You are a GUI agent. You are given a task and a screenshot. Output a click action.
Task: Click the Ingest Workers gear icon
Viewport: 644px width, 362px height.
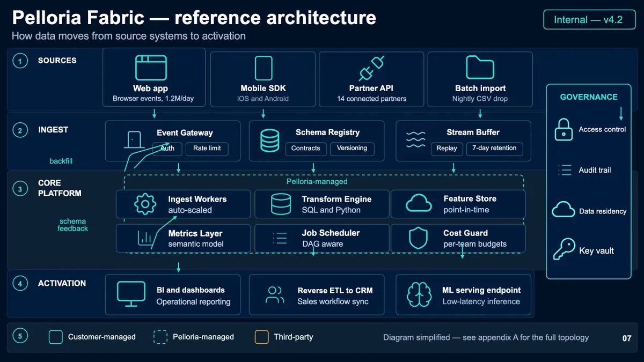pos(145,204)
